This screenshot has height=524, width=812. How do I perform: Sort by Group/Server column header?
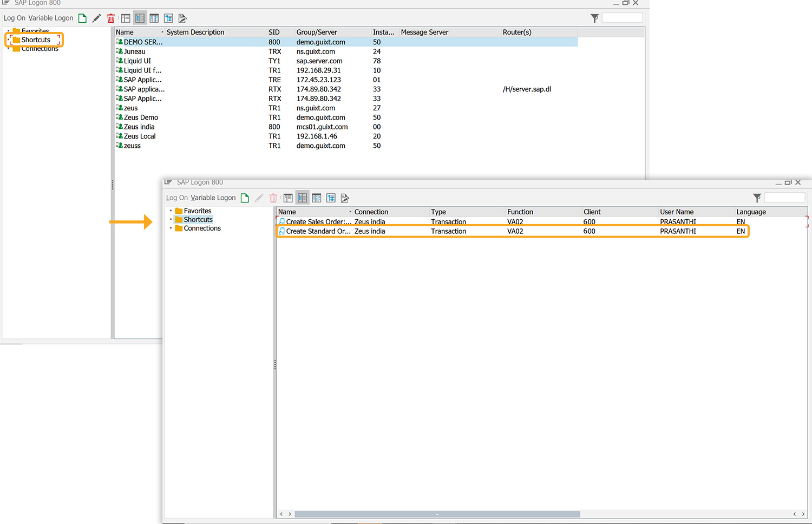point(317,32)
